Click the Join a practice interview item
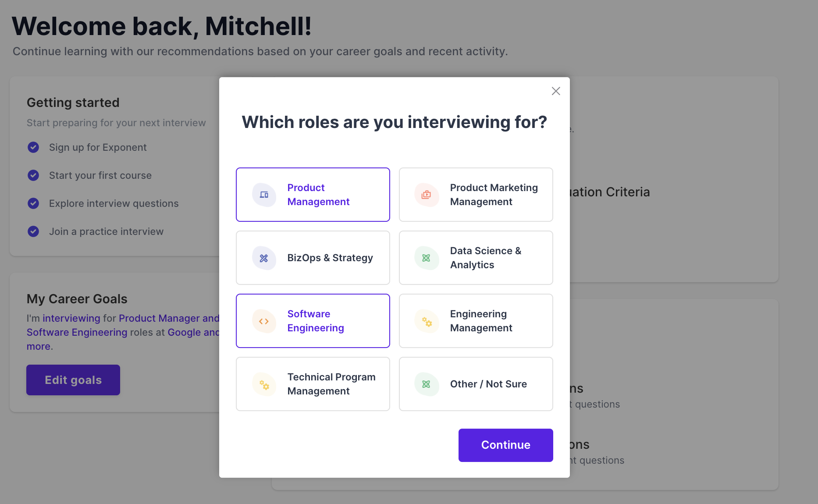818x504 pixels. pyautogui.click(x=106, y=231)
